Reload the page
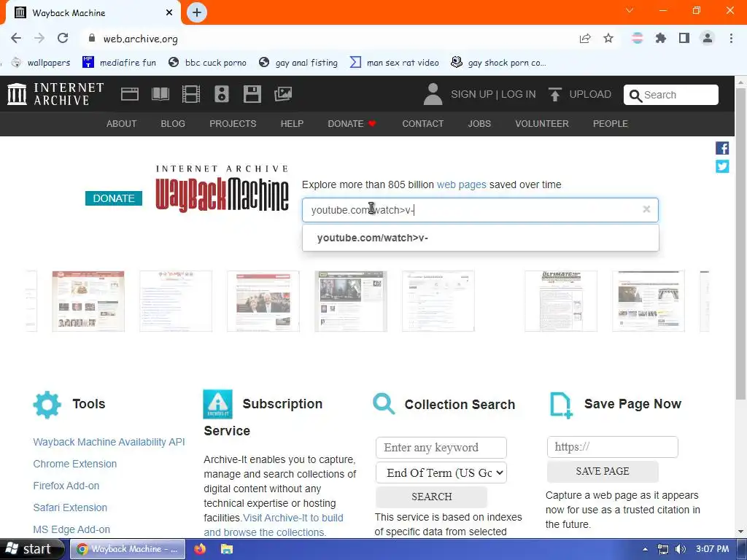The width and height of the screenshot is (747, 560). coord(63,38)
